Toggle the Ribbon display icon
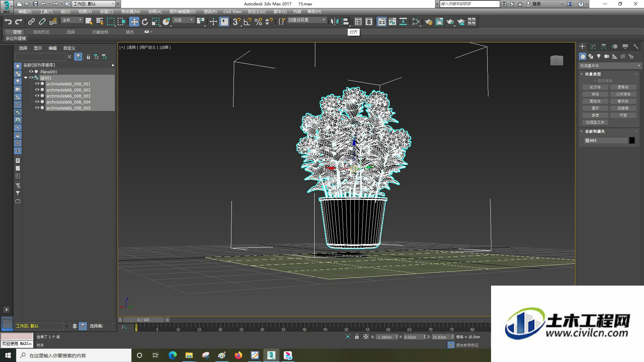The image size is (644, 362). (382, 22)
